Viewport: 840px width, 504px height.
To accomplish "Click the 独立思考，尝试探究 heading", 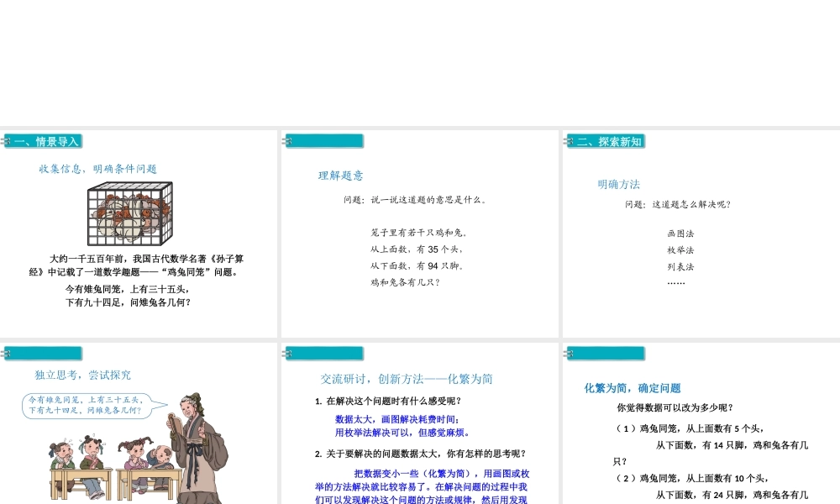I will 82,375.
